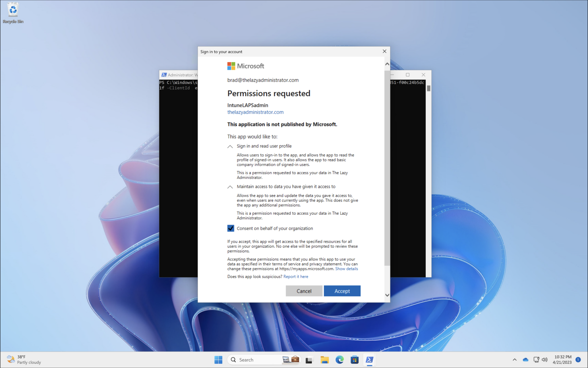
Task: Cancel the permissions request
Action: 304,291
